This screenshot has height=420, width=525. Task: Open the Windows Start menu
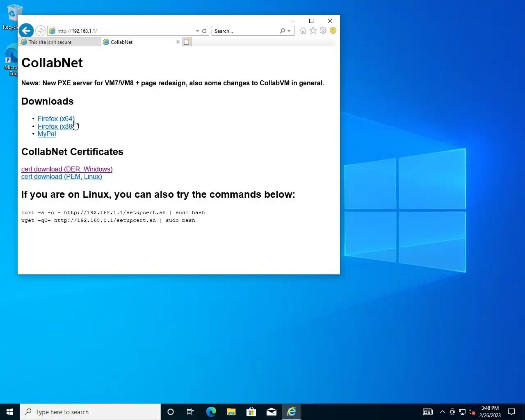[x=10, y=412]
